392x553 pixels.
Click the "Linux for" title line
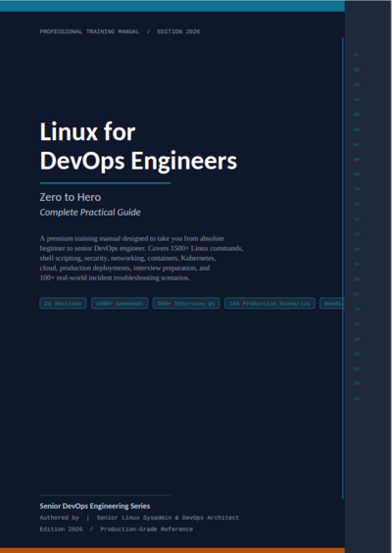[88, 131]
